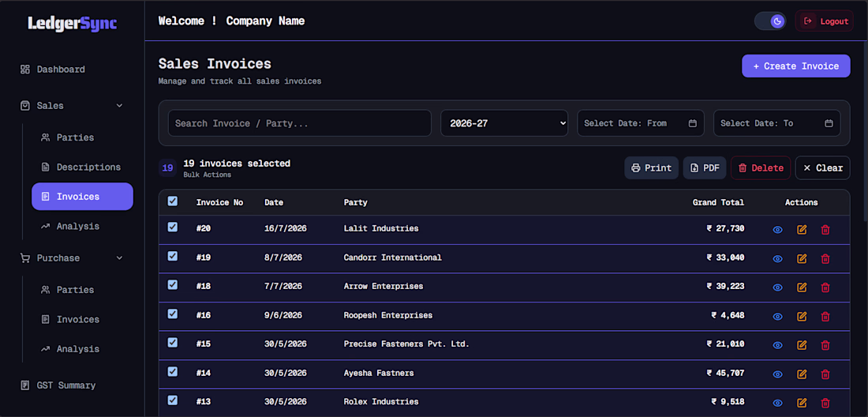Delete invoice #18 with the trash icon
The height and width of the screenshot is (417, 868).
[825, 287]
